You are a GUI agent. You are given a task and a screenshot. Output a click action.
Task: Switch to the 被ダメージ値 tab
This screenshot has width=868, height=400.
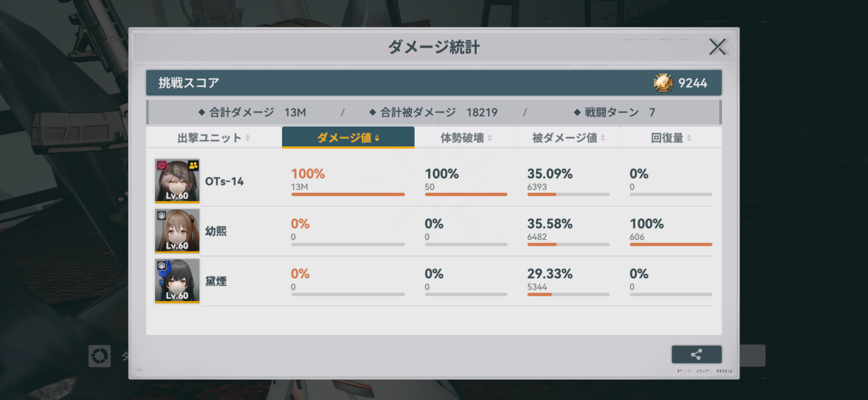[569, 138]
